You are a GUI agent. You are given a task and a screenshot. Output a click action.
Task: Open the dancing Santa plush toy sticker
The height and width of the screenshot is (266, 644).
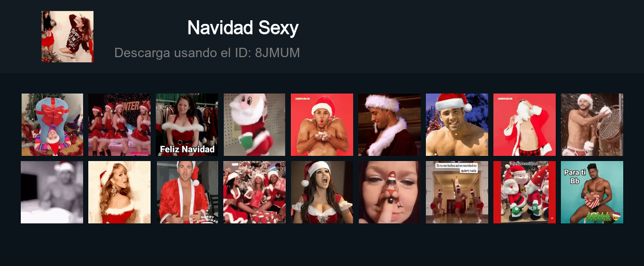[x=254, y=125]
